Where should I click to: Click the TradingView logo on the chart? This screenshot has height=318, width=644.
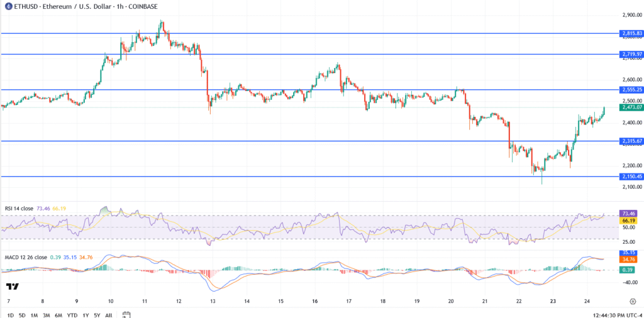[x=11, y=287]
